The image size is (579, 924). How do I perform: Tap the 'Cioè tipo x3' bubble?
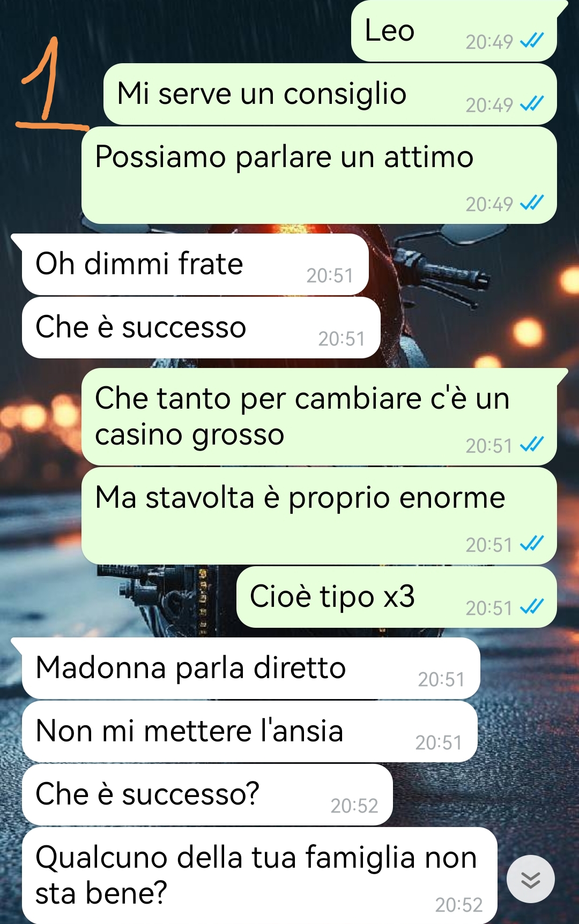pos(397,597)
